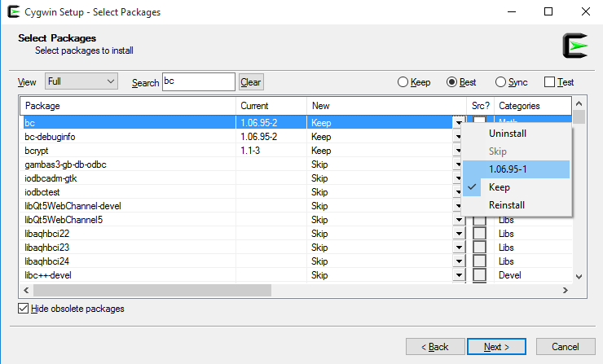The width and height of the screenshot is (603, 364).
Task: Click the Search input field containing bc
Action: tap(199, 82)
